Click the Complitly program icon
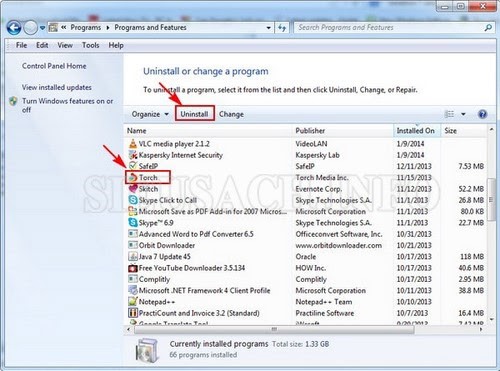This screenshot has width=500, height=371. 133,279
